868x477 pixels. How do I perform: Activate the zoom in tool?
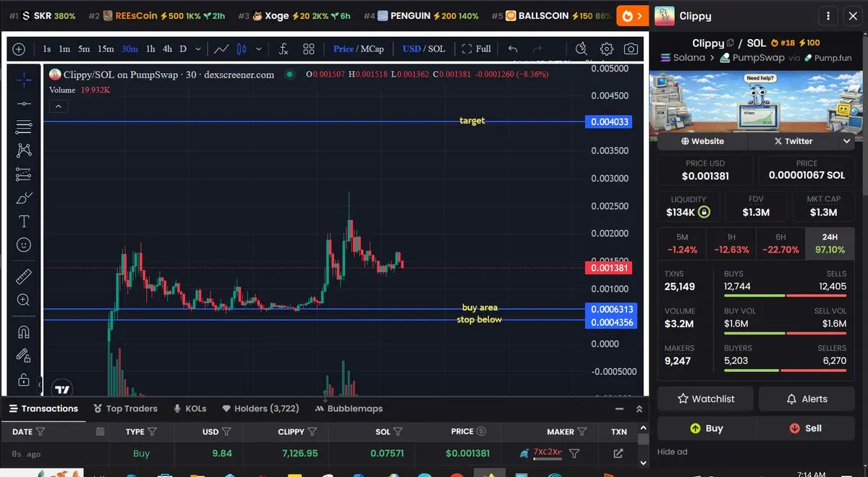[24, 300]
